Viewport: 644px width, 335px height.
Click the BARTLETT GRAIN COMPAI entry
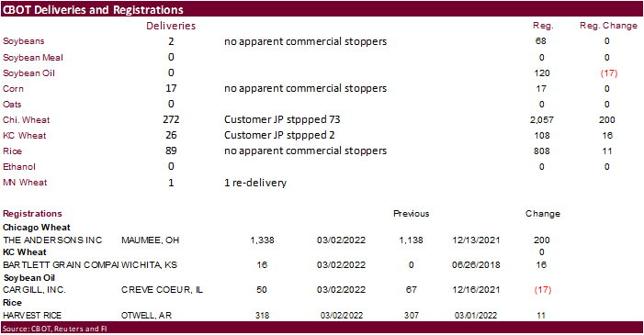(x=61, y=265)
